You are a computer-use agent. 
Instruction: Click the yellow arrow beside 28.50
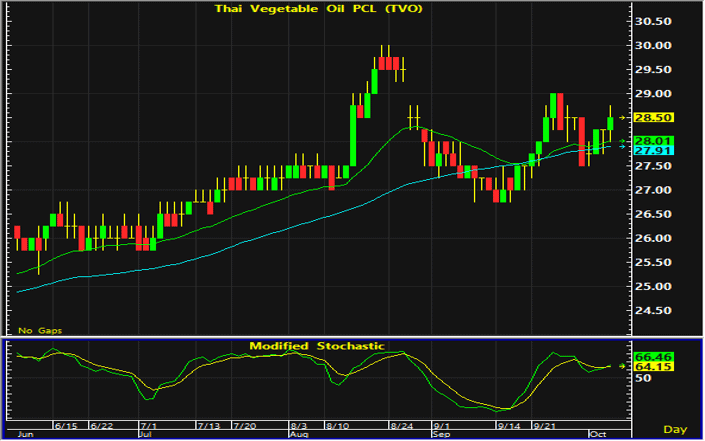pyautogui.click(x=622, y=117)
